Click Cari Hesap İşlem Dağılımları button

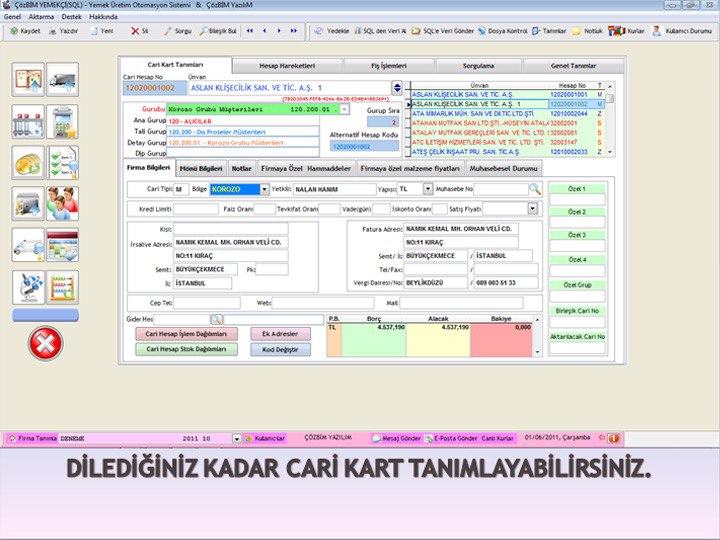pos(186,334)
